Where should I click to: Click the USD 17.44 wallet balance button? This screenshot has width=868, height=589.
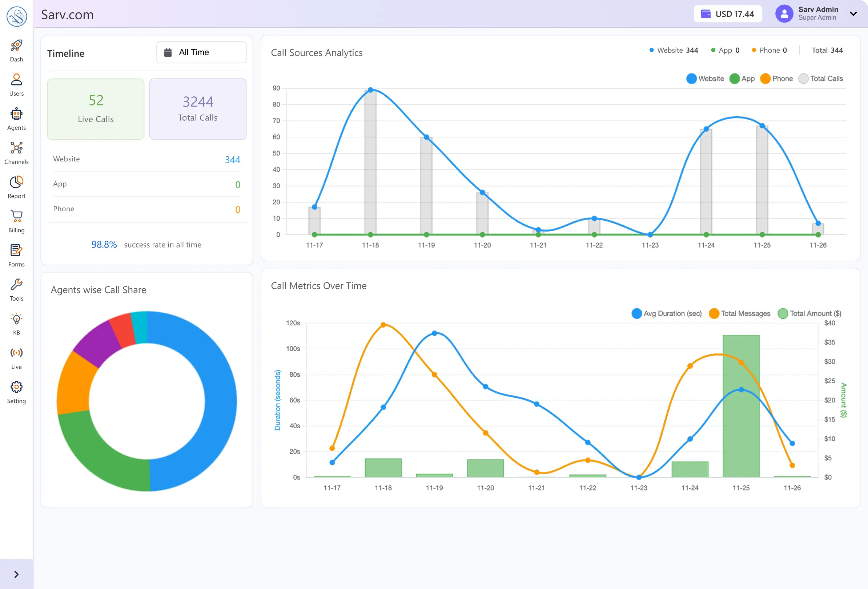click(727, 14)
